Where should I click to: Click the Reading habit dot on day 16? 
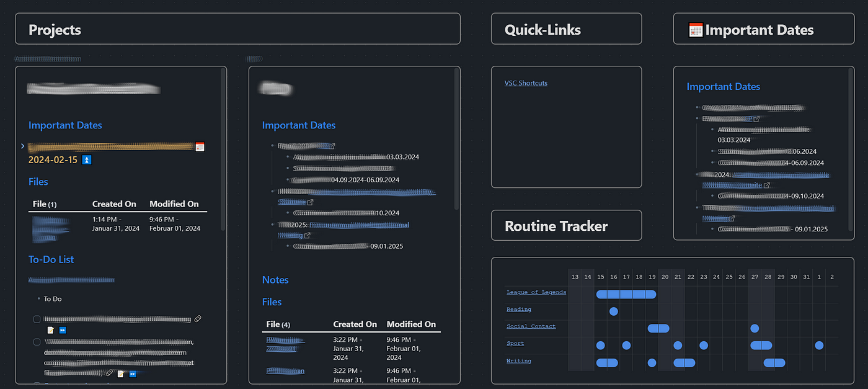tap(613, 311)
